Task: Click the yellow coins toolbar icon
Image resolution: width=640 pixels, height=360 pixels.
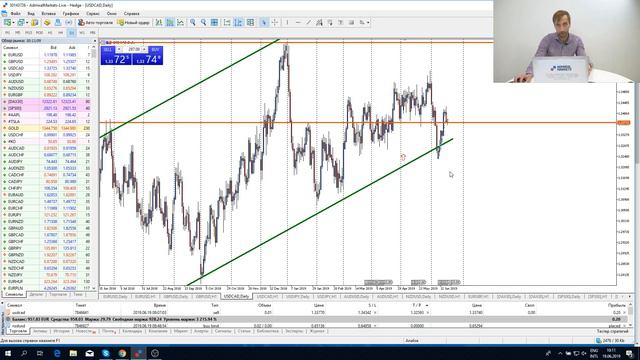Action: click(47, 22)
